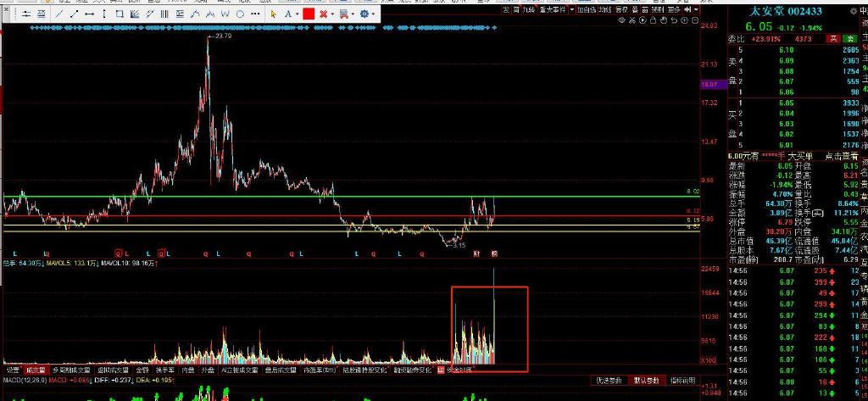
Task: Click the scissors cut icon above chart
Action: pos(632,20)
